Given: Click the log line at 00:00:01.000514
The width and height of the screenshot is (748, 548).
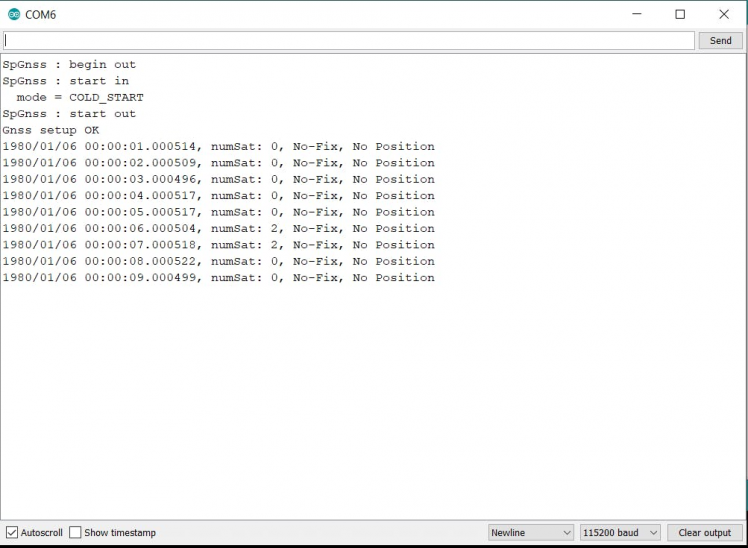Looking at the screenshot, I should point(218,146).
